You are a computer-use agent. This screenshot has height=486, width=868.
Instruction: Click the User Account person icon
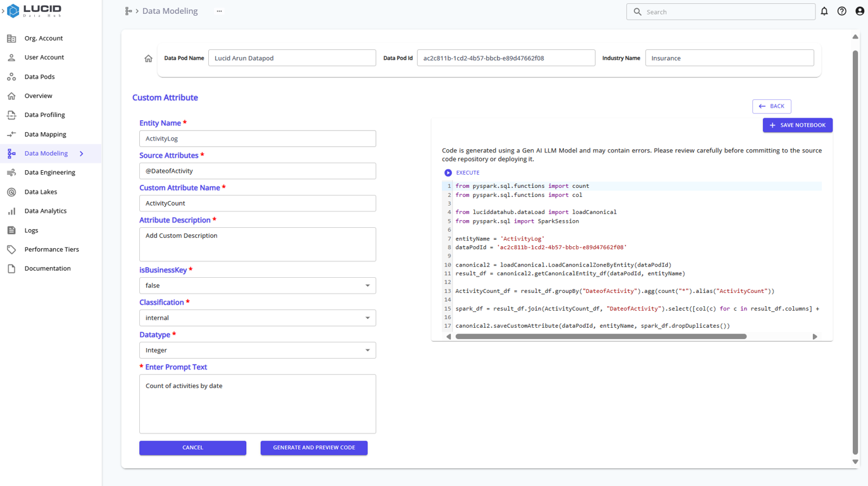pos(11,58)
